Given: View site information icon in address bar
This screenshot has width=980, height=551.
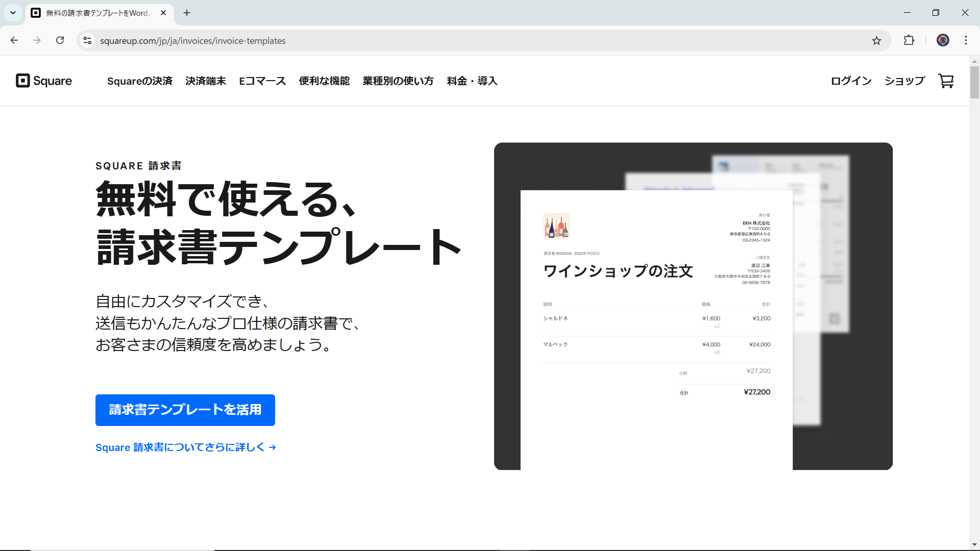Looking at the screenshot, I should (x=88, y=40).
